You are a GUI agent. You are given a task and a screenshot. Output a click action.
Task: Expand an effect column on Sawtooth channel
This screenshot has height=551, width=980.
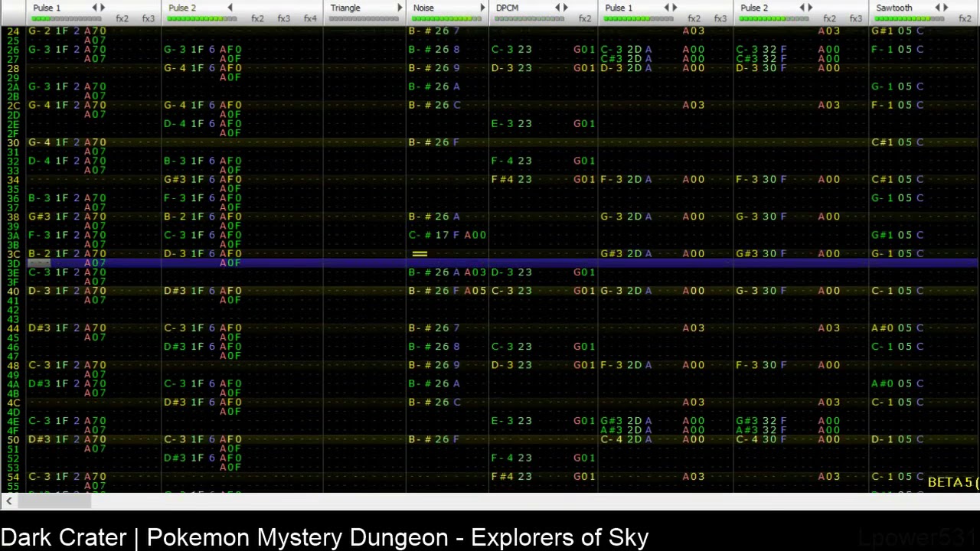[946, 8]
